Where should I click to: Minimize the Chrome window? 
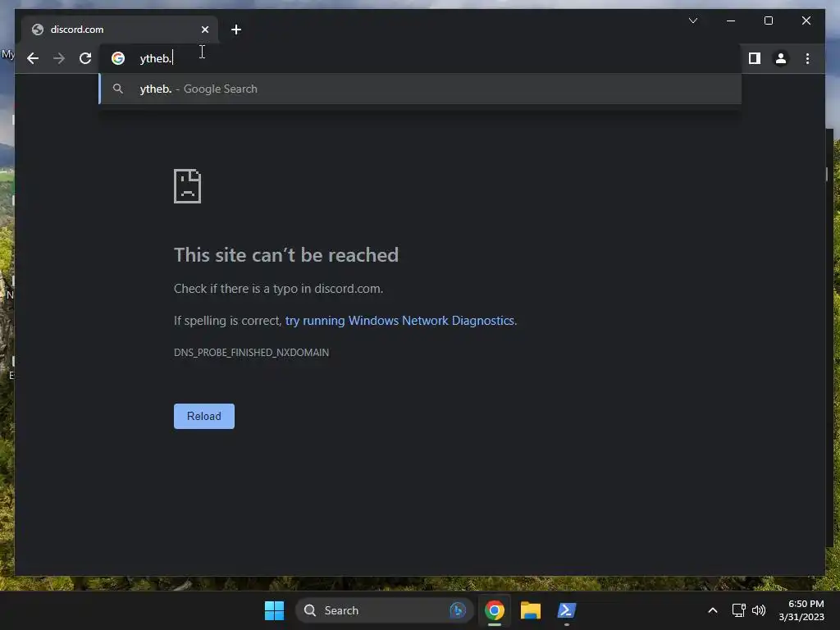[x=731, y=21]
